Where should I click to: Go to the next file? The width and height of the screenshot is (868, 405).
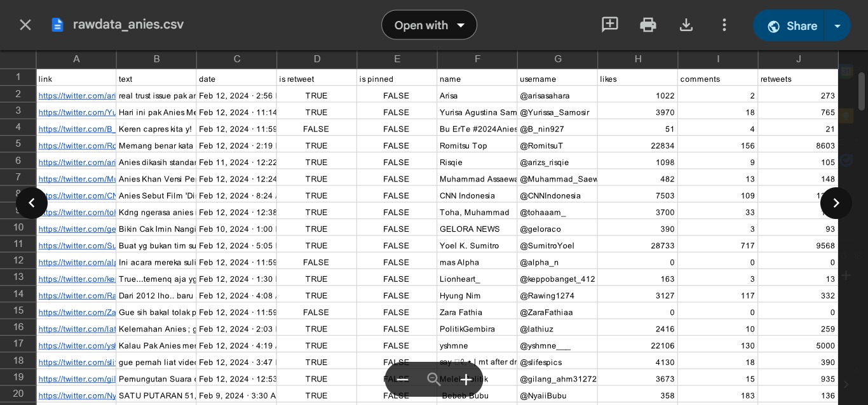[x=836, y=203]
